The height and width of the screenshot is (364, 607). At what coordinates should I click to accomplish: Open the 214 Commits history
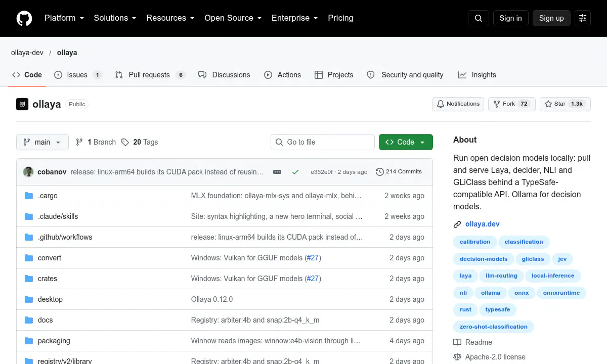click(399, 172)
